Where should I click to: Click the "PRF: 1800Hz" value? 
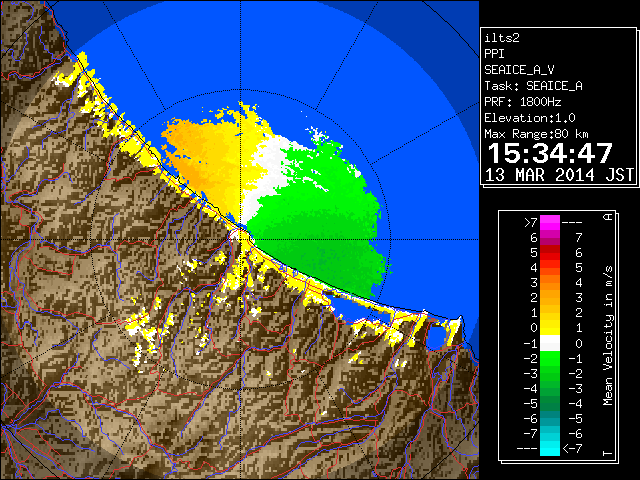522,102
